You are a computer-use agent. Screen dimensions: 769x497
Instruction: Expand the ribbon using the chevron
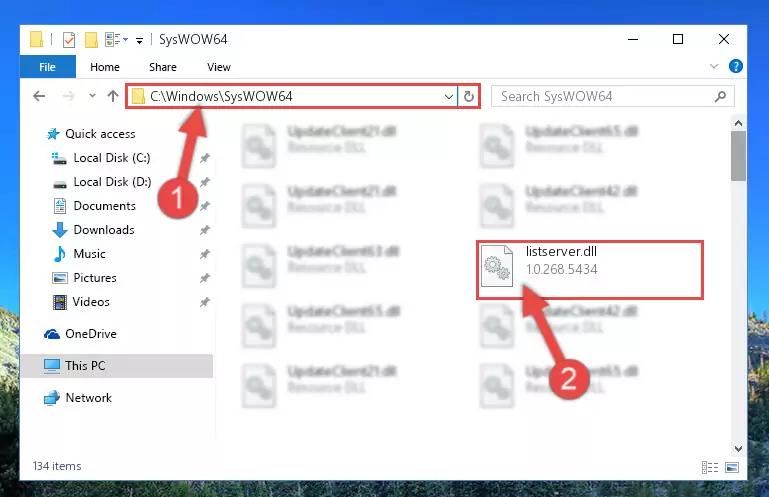[714, 66]
